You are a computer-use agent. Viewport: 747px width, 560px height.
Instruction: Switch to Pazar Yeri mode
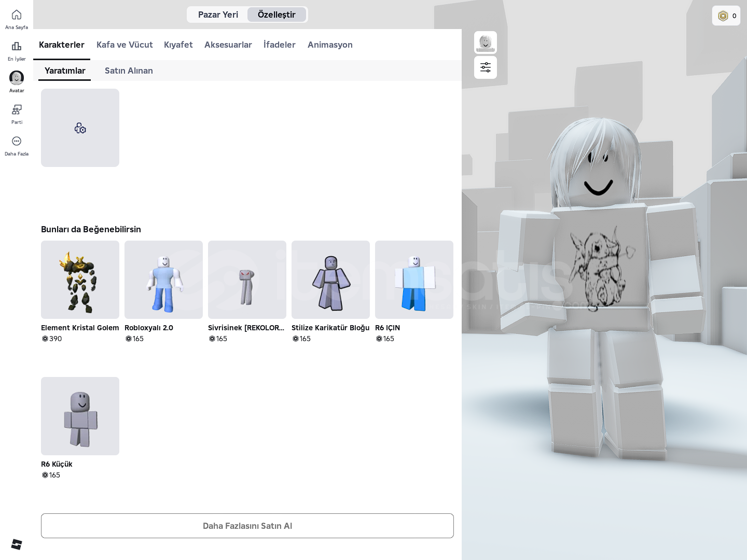pyautogui.click(x=218, y=15)
